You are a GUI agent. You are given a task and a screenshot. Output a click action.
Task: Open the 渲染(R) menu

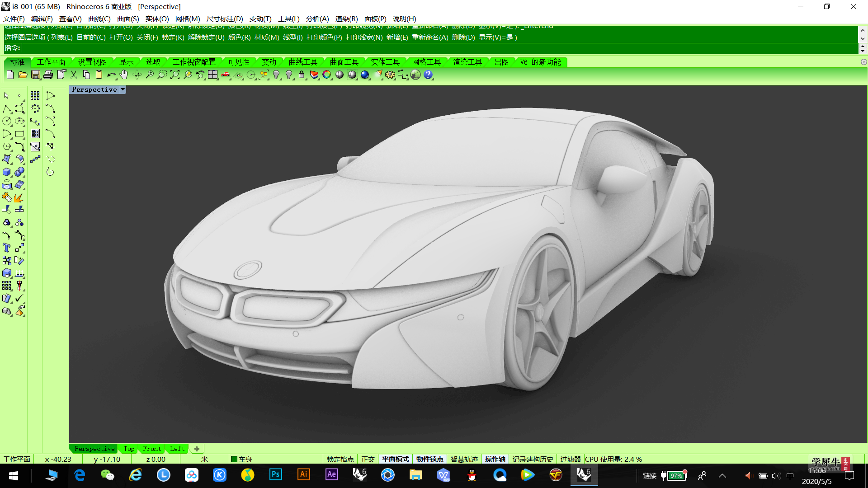(x=347, y=19)
